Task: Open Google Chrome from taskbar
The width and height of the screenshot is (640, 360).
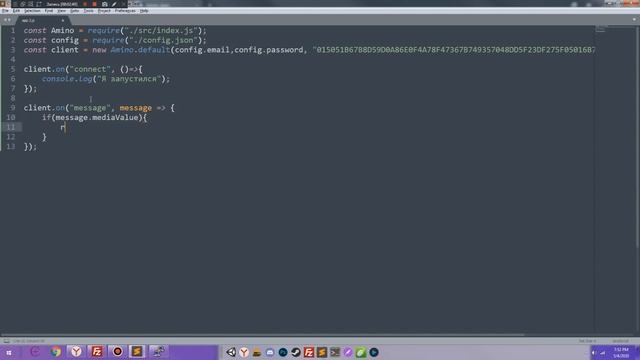Action: tap(56, 352)
